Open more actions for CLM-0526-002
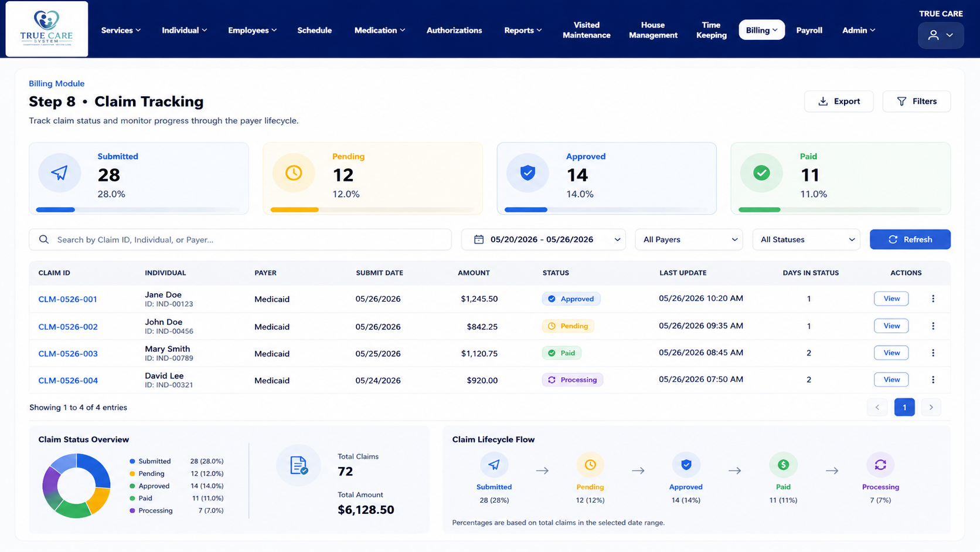This screenshot has width=980, height=552. [933, 326]
